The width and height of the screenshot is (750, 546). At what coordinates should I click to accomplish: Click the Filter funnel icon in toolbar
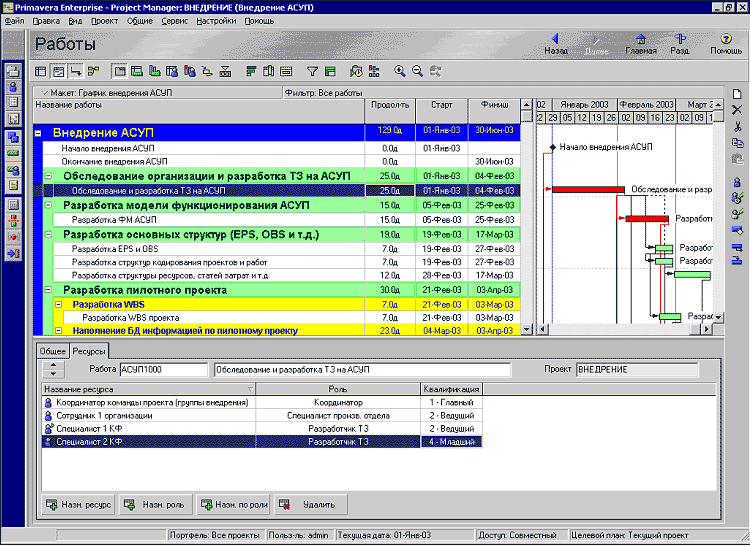click(312, 72)
